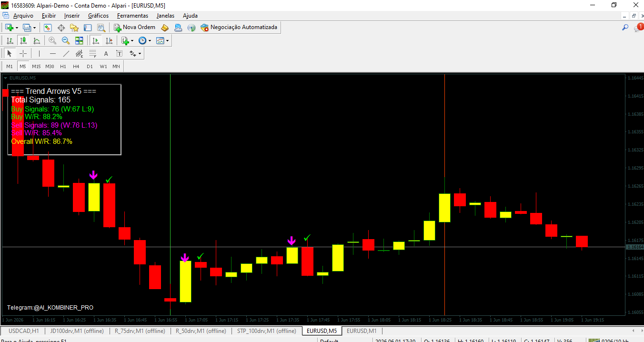Open the Data Window crosshair-target icon
Image resolution: width=644 pixels, height=342 pixels.
(61, 28)
